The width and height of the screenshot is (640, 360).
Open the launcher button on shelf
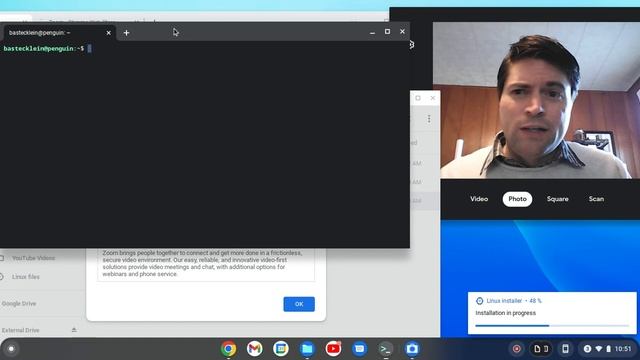[11, 349]
